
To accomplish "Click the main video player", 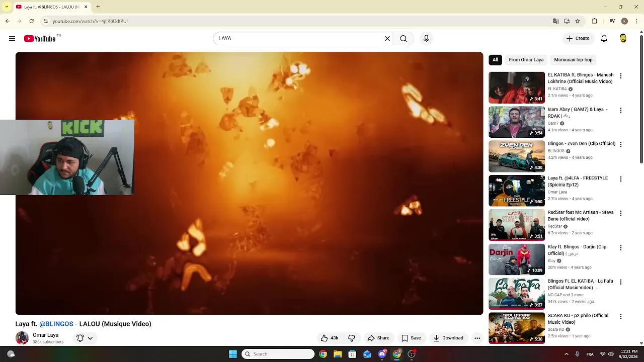I will [249, 184].
